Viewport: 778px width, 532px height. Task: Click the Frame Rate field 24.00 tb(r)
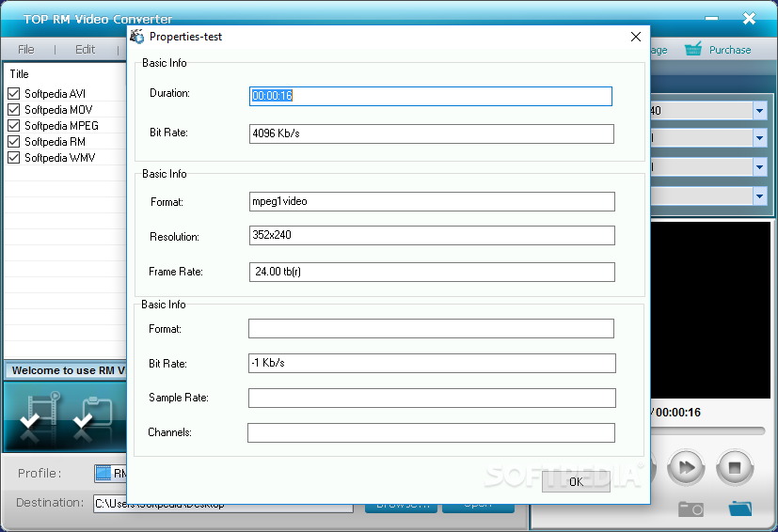(x=432, y=272)
